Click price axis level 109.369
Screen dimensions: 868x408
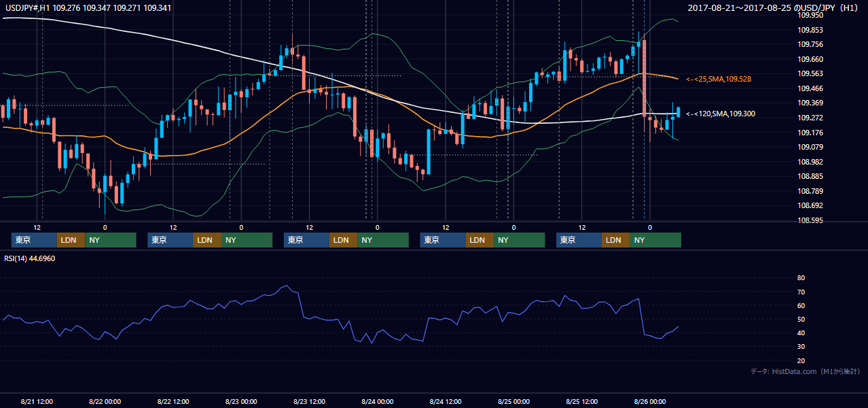pyautogui.click(x=810, y=103)
